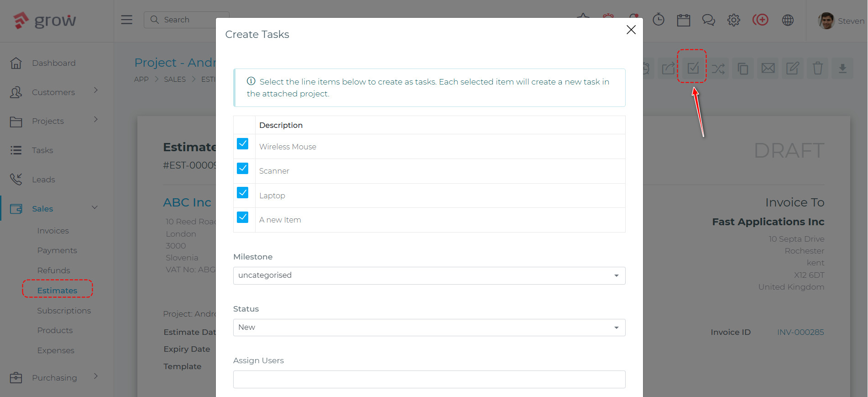This screenshot has height=397, width=868.
Task: Click the delete trash icon in toolbar
Action: (818, 69)
